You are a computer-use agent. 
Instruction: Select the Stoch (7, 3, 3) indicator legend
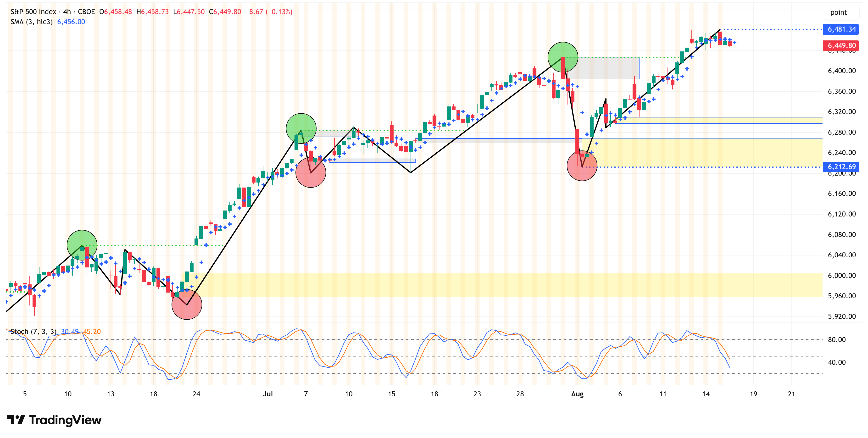tap(33, 332)
